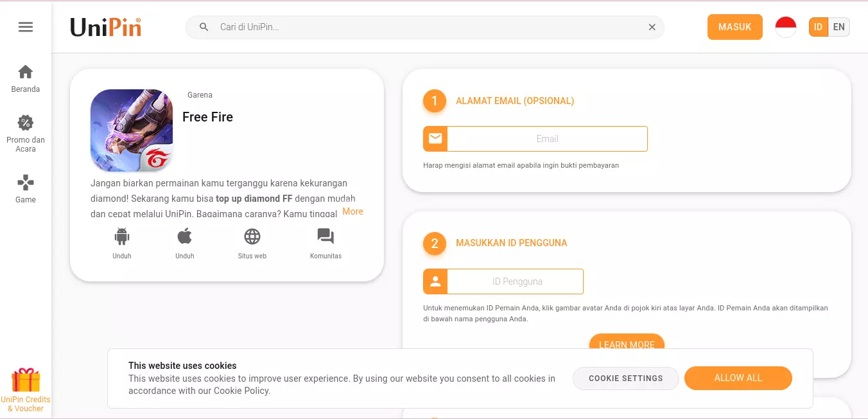Clear the search field with X
Viewport: 868px width, 419px height.
(x=652, y=27)
